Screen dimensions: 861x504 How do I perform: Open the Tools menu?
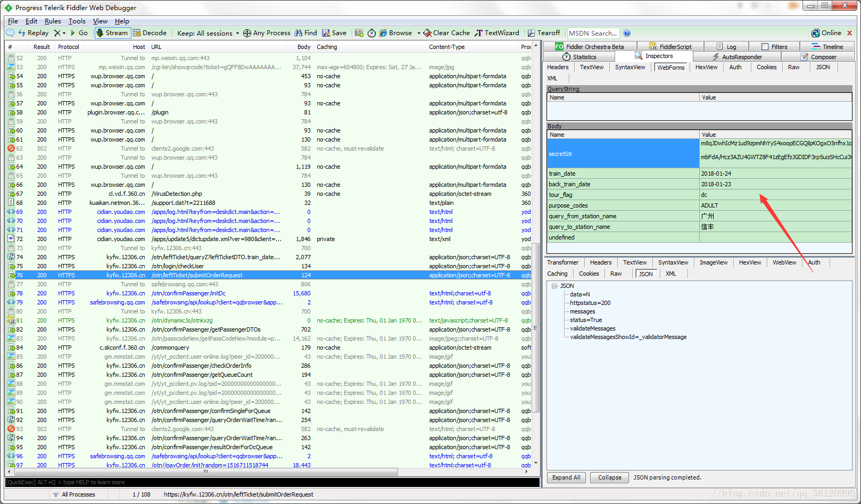(x=77, y=21)
